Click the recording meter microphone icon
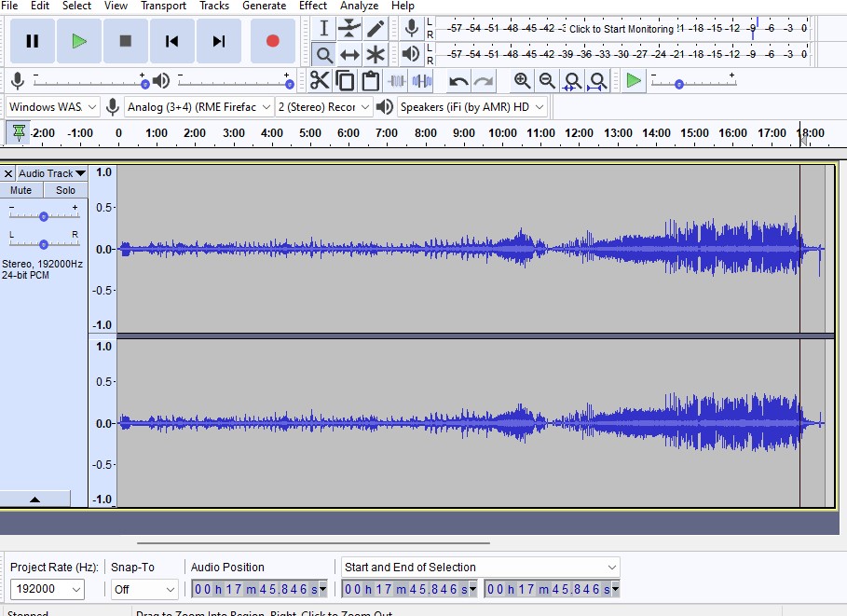Screen dimensions: 847x616 [x=412, y=28]
